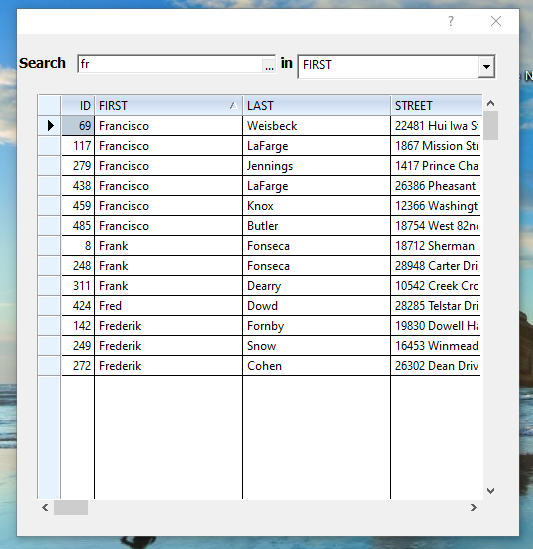Click the vertical scrollbar thumb
The image size is (533, 549).
pyautogui.click(x=490, y=125)
